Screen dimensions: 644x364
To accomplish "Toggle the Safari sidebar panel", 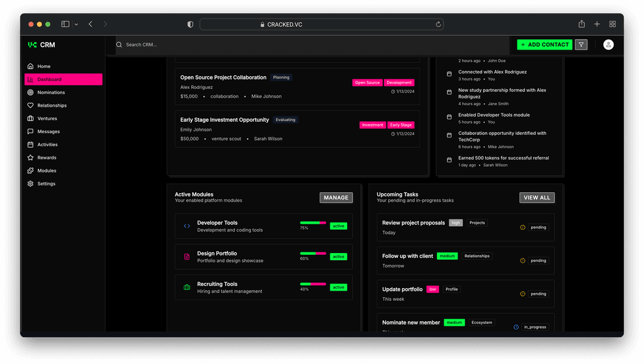I will point(65,24).
